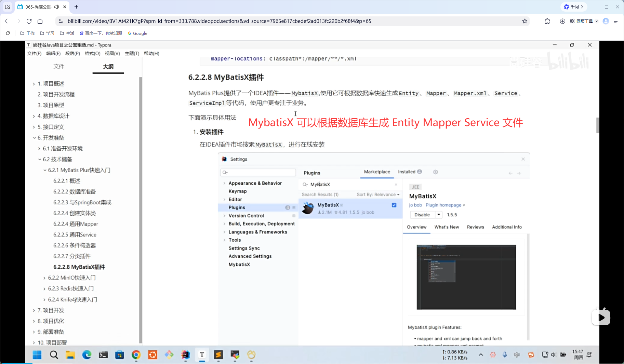Go back in browser history
Viewport: 624px width, 364px height.
coord(7,21)
